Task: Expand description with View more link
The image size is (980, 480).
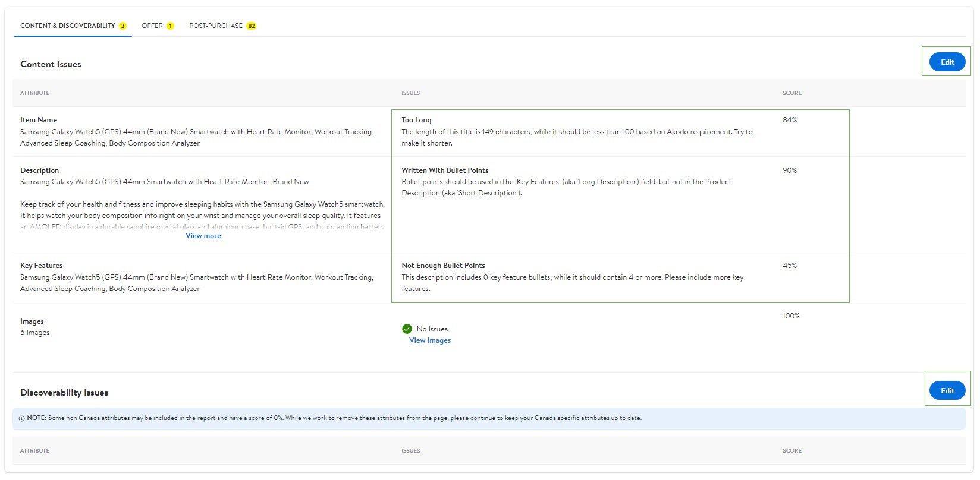Action: 203,236
